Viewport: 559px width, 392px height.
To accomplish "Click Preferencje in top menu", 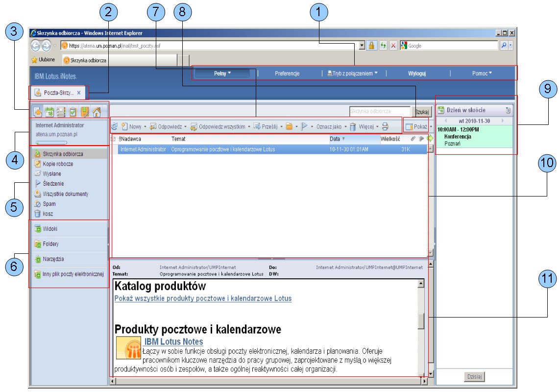I will pyautogui.click(x=287, y=73).
